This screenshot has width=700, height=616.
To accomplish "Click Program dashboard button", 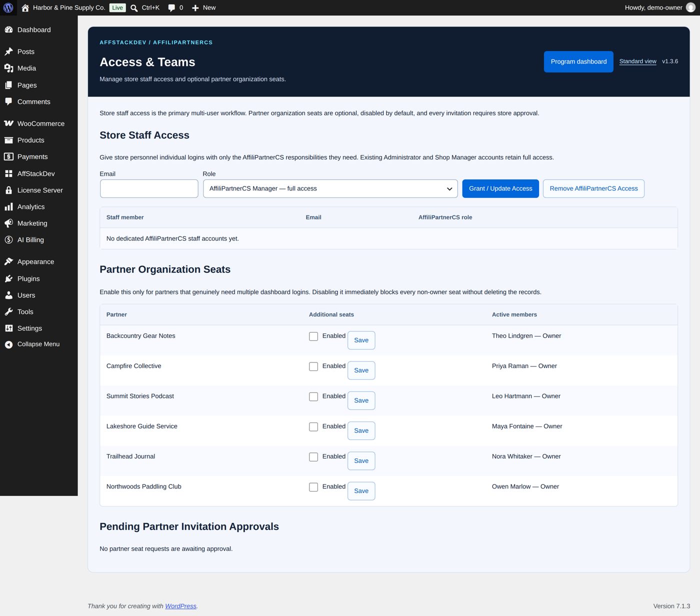I will click(x=578, y=61).
